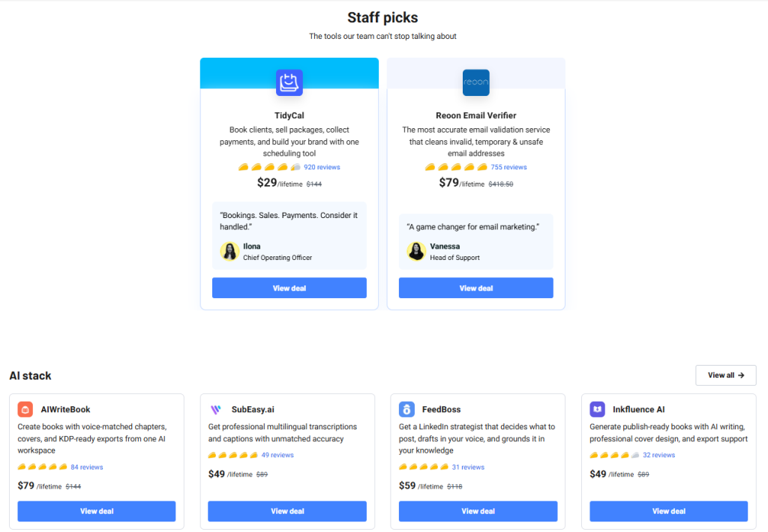Click Vanessa's avatar photo
Viewport: 768px width, 532px height.
[x=415, y=251]
